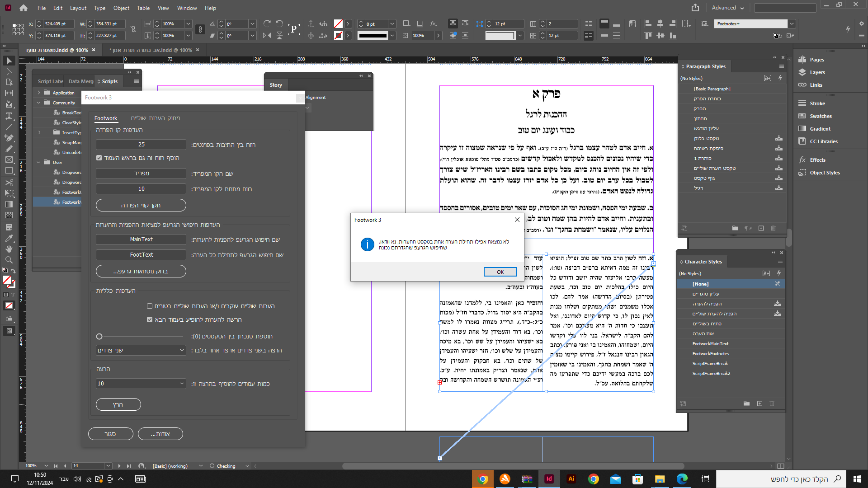
Task: Open the CC Libraries panel
Action: (823, 141)
